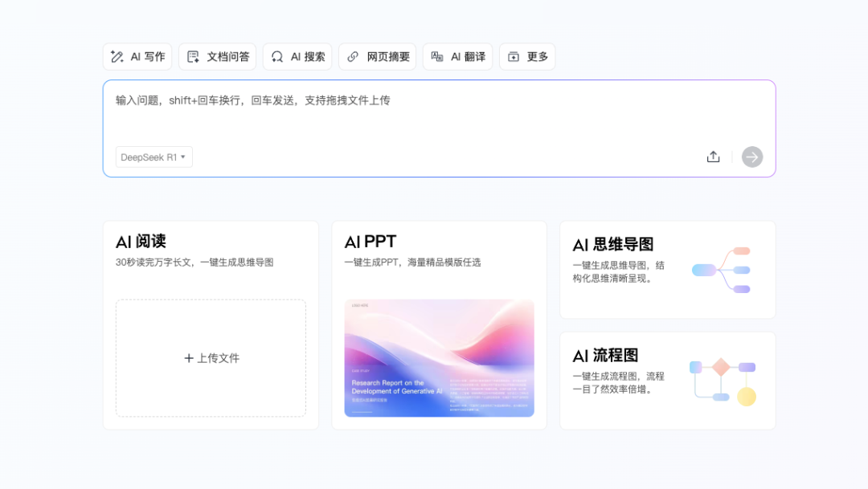
Task: Click the 上传文件 upload area
Action: [x=211, y=357]
